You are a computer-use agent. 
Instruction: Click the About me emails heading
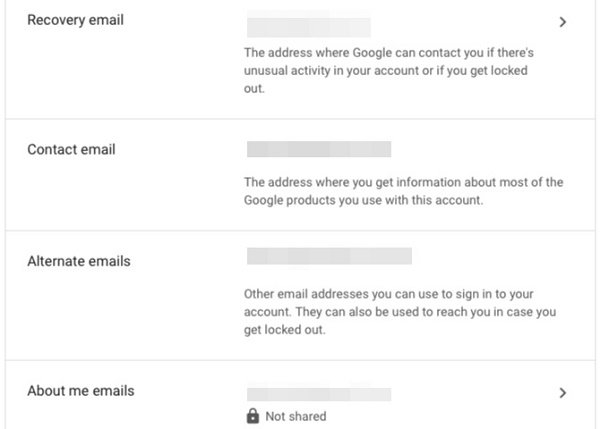80,391
